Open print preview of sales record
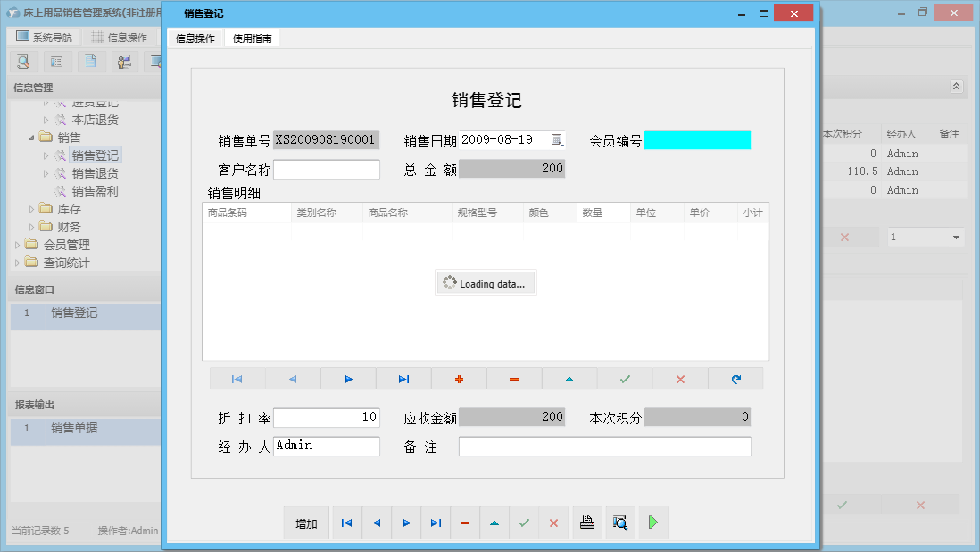The height and width of the screenshot is (552, 980). pyautogui.click(x=619, y=523)
